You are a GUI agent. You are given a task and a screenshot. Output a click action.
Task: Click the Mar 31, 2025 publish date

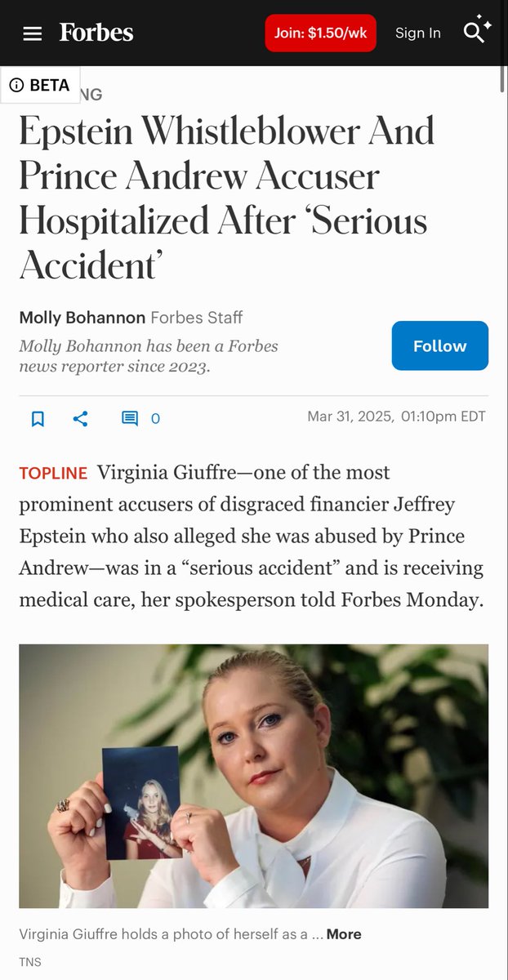coord(350,416)
